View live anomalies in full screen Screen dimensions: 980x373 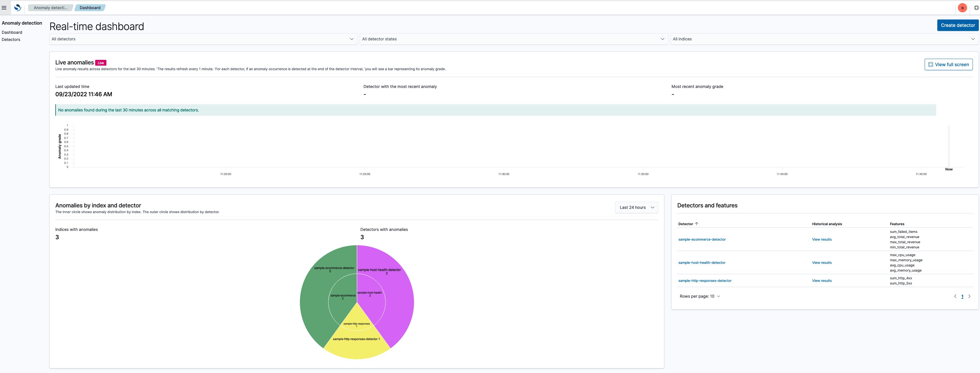[948, 65]
